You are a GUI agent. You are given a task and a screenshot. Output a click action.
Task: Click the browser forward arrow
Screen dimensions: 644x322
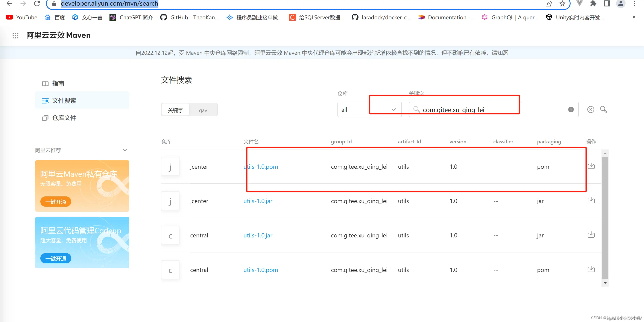tap(23, 3)
